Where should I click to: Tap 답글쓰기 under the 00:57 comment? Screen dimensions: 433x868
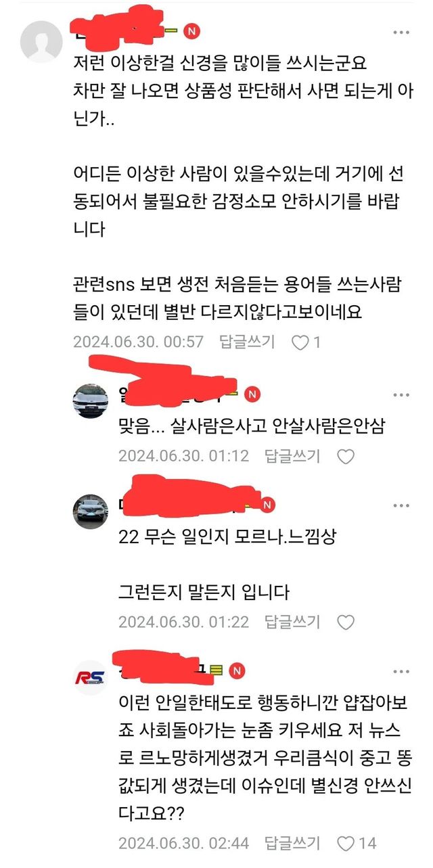click(247, 342)
